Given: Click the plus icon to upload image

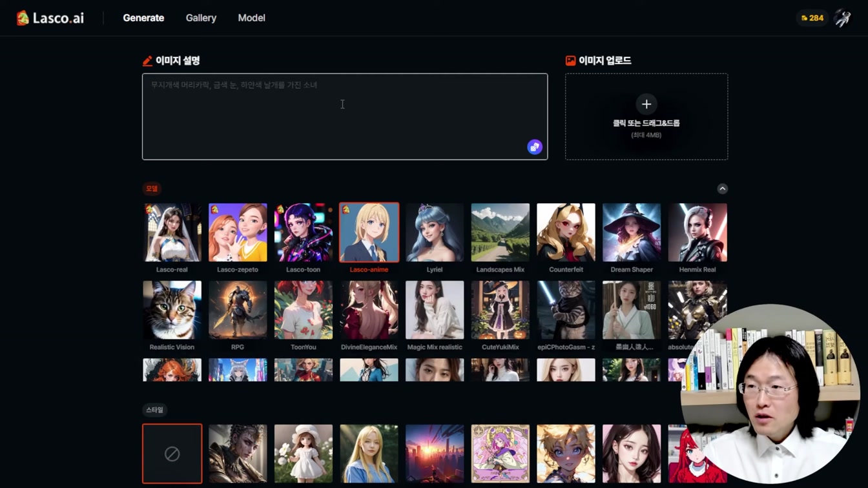Looking at the screenshot, I should (646, 104).
